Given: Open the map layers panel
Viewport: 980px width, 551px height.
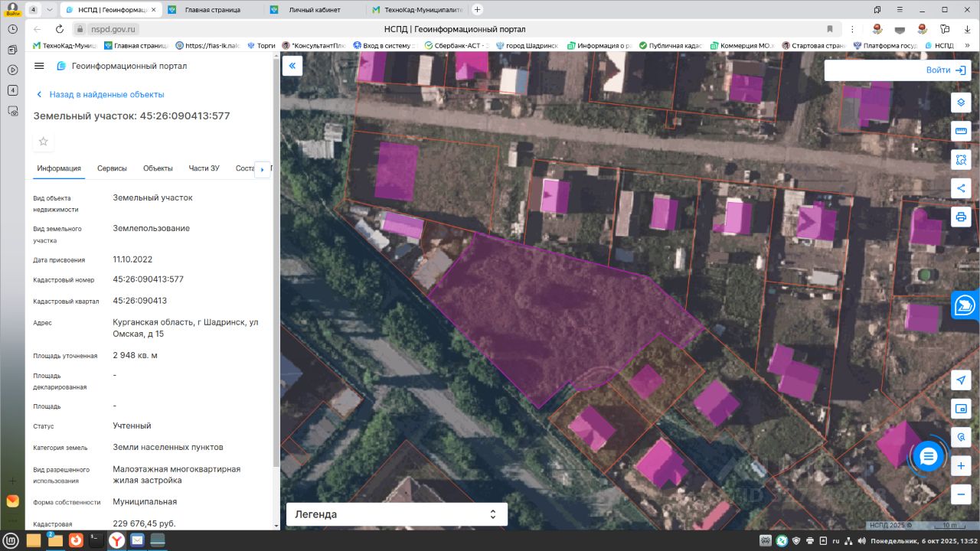Looking at the screenshot, I should coord(961,103).
